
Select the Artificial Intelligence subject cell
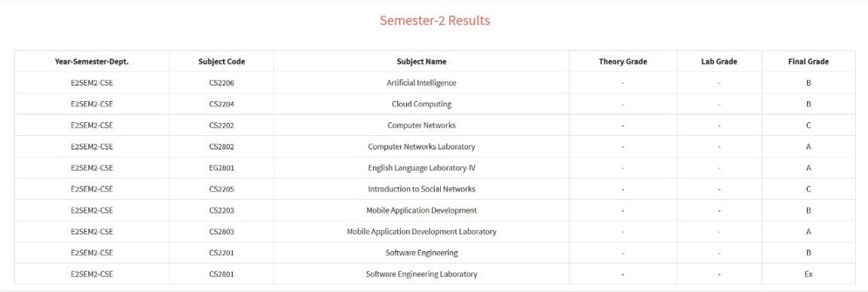click(x=421, y=82)
